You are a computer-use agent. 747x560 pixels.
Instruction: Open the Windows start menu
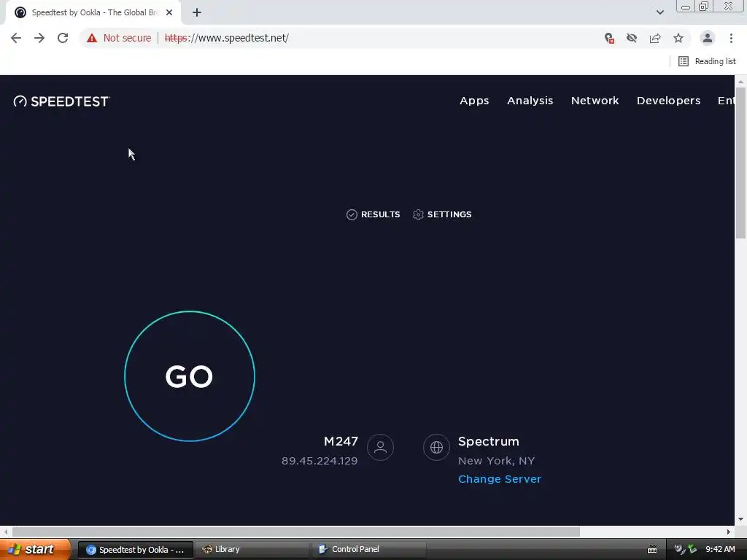click(35, 549)
